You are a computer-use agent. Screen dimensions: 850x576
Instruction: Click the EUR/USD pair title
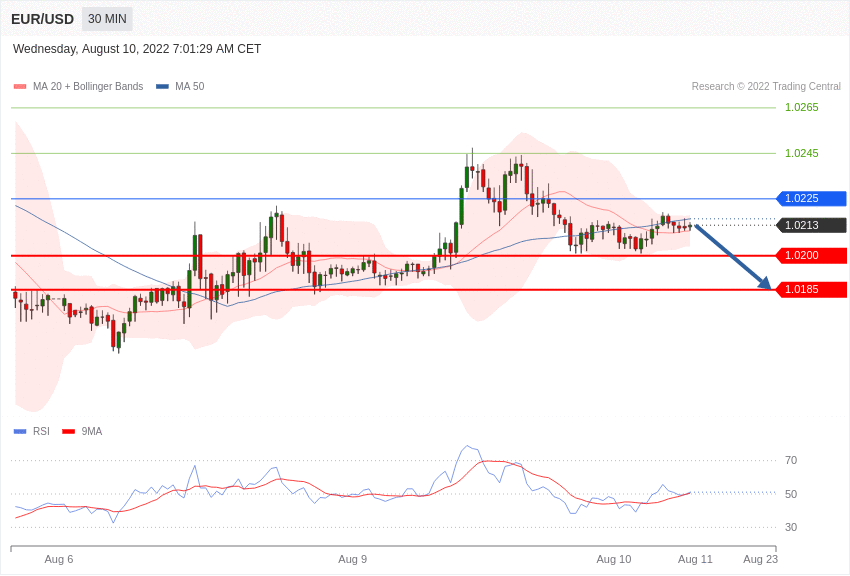pyautogui.click(x=42, y=20)
